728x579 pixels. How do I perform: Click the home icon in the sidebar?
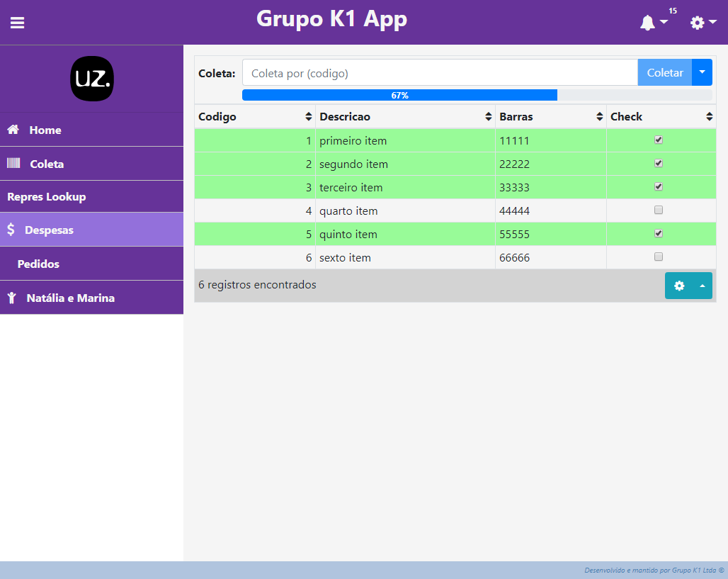(13, 130)
